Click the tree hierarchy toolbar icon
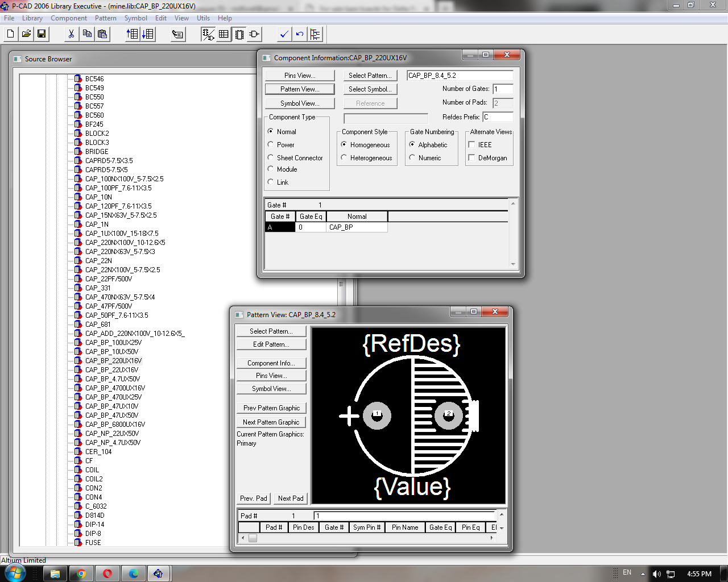The width and height of the screenshot is (728, 582). pyautogui.click(x=315, y=34)
